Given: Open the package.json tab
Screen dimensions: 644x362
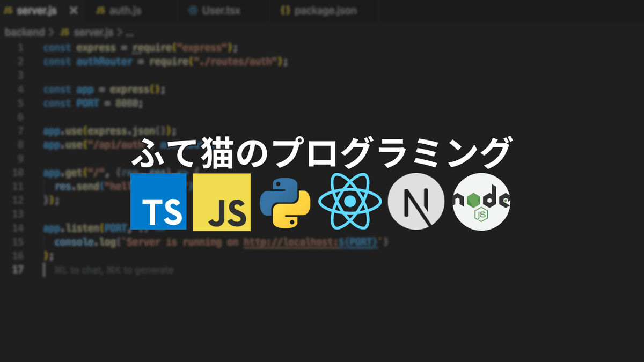Looking at the screenshot, I should coord(322,11).
